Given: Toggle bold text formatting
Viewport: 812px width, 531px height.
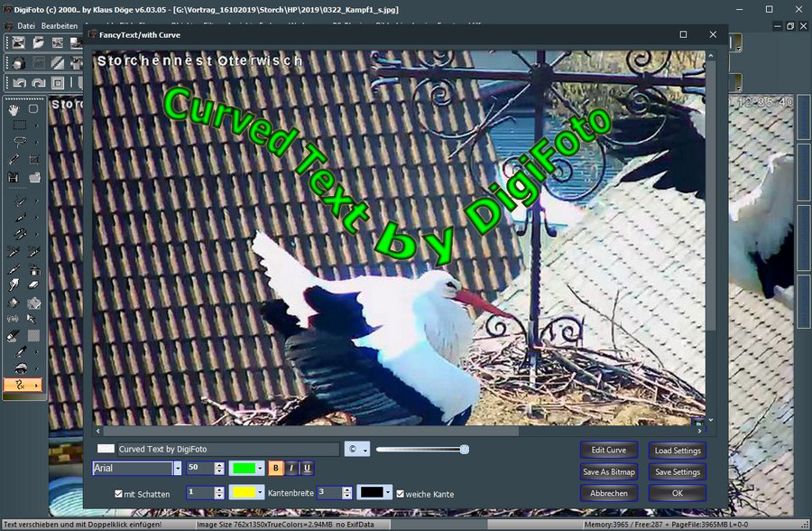Looking at the screenshot, I should [x=276, y=468].
